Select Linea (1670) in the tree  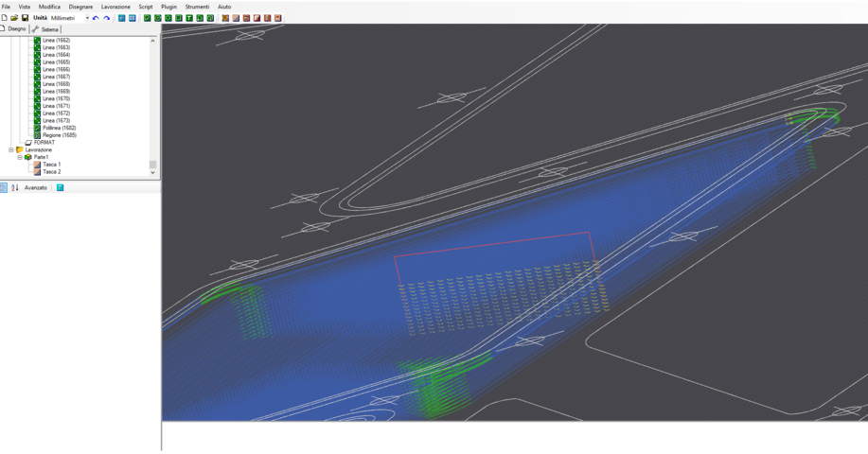pos(56,98)
